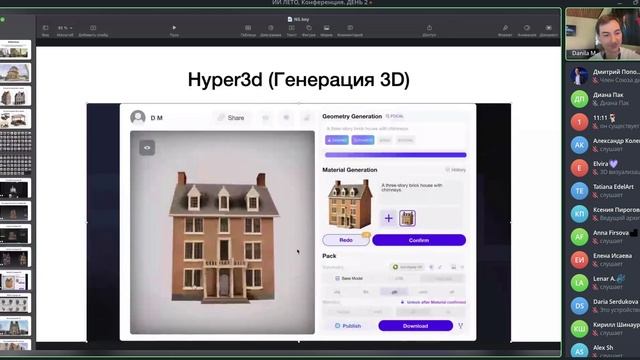640x360 pixels.
Task: Start the slideshow with the Пуск play button
Action: coord(174,28)
